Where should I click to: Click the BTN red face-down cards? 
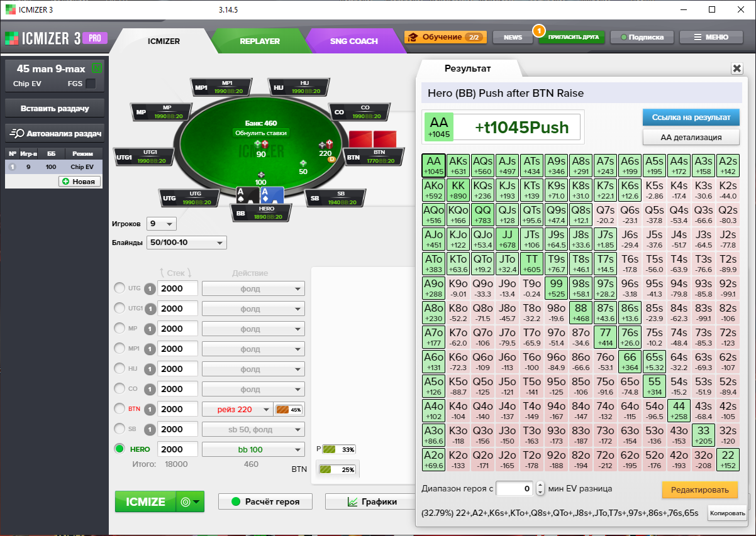coord(373,138)
